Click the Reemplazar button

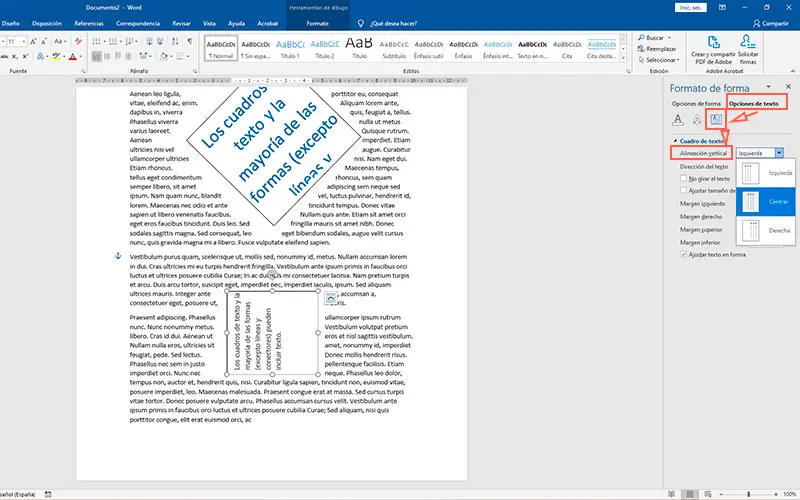click(657, 49)
